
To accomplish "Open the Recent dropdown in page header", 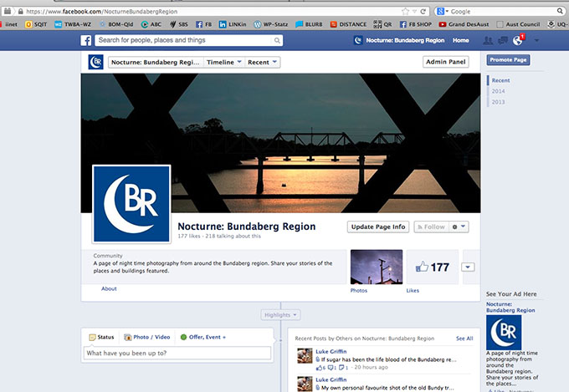I will [x=263, y=62].
